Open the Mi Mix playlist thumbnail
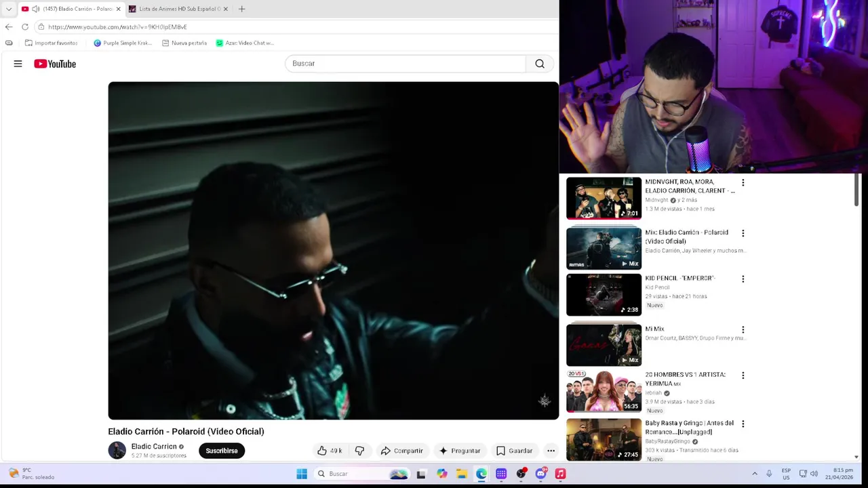The width and height of the screenshot is (868, 488). pyautogui.click(x=604, y=345)
